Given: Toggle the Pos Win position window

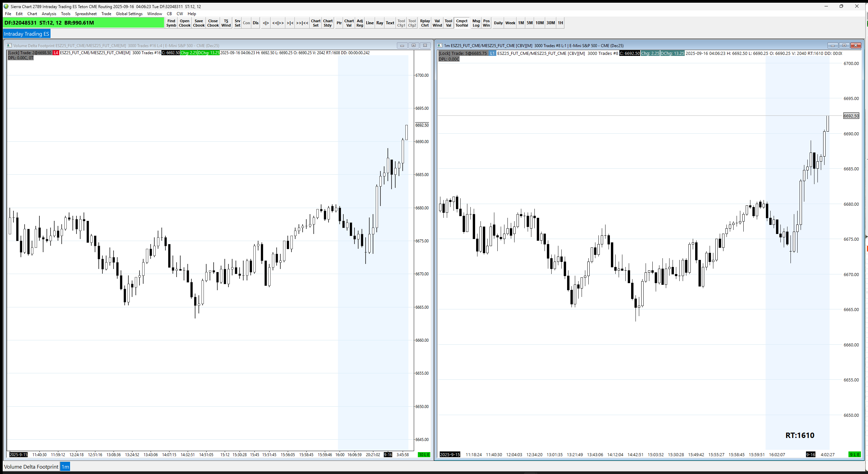Looking at the screenshot, I should (486, 23).
